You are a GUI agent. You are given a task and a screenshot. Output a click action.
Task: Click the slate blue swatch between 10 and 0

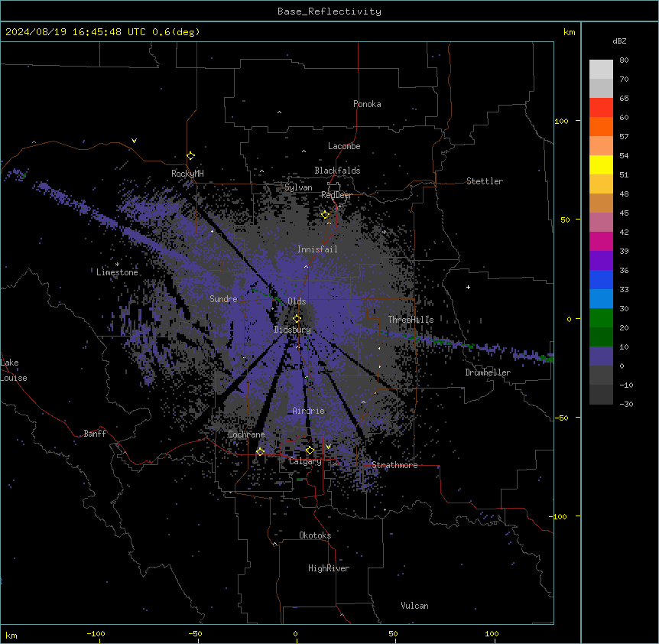(601, 356)
